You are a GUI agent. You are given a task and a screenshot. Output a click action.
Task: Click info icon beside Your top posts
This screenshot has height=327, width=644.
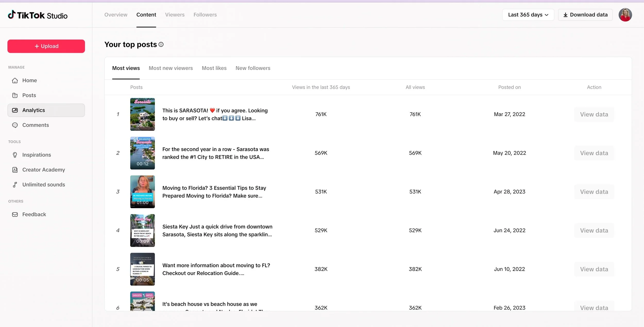(x=161, y=45)
